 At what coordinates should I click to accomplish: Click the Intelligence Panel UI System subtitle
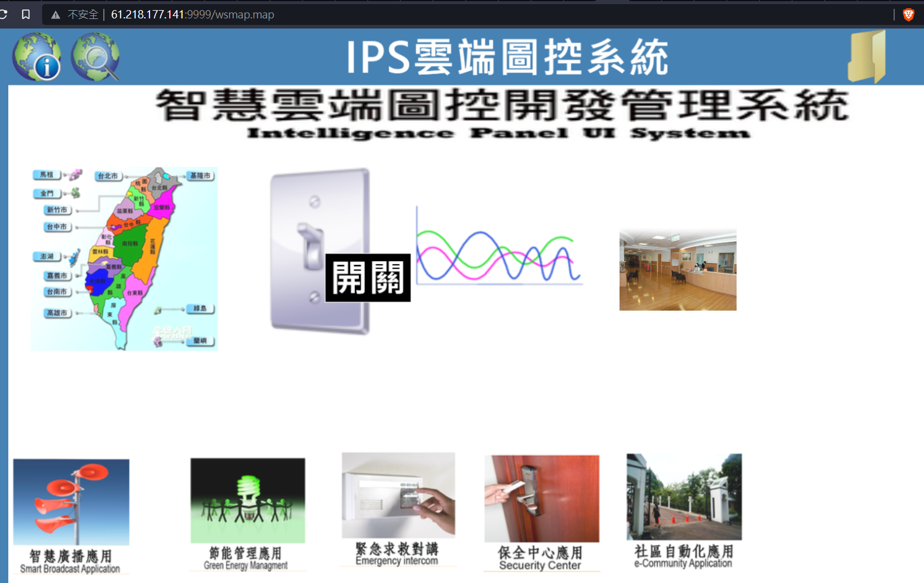498,134
